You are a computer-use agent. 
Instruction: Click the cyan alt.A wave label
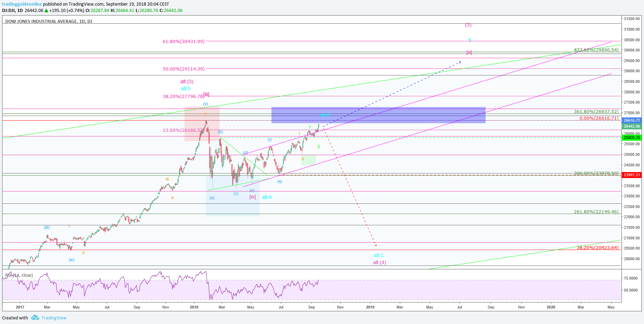[267, 197]
